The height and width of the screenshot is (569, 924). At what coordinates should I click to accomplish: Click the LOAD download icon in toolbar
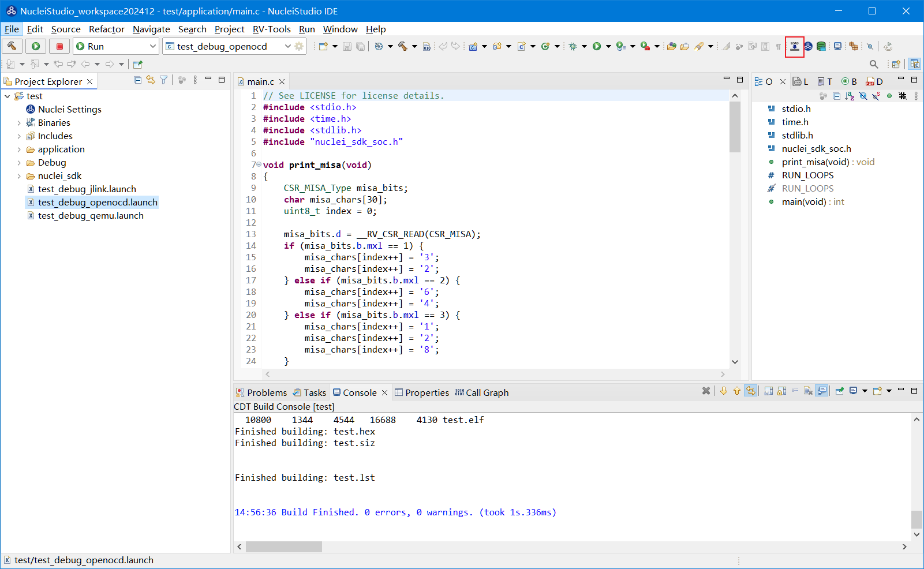[x=795, y=47]
